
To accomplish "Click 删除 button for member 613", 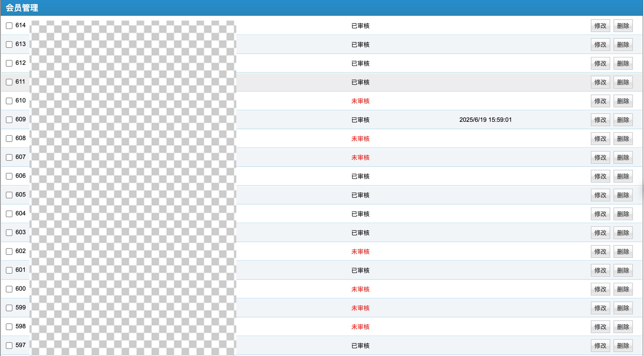I will pyautogui.click(x=623, y=44).
